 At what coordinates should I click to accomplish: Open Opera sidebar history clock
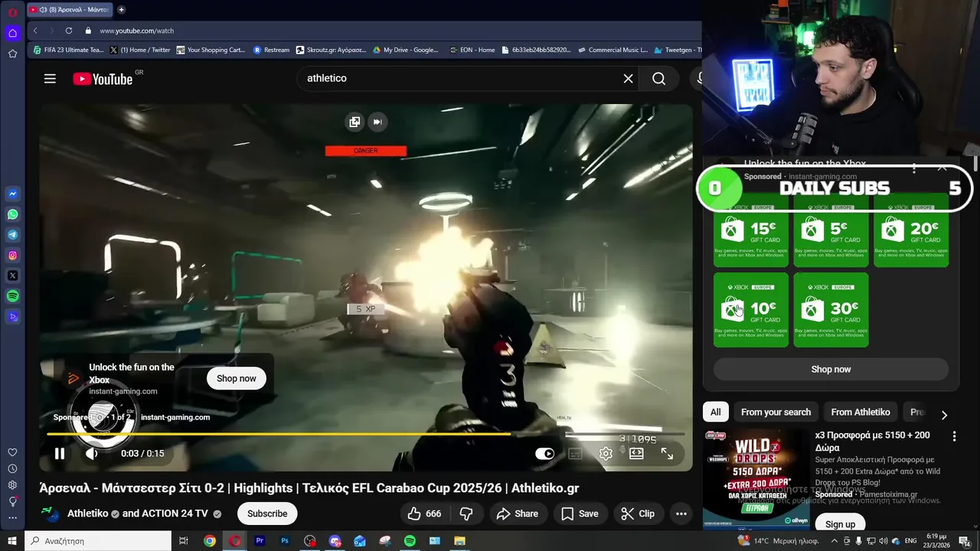tap(12, 468)
